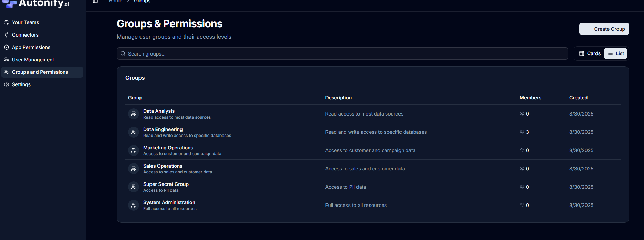
Task: Open the Data Analysis group
Action: point(159,111)
